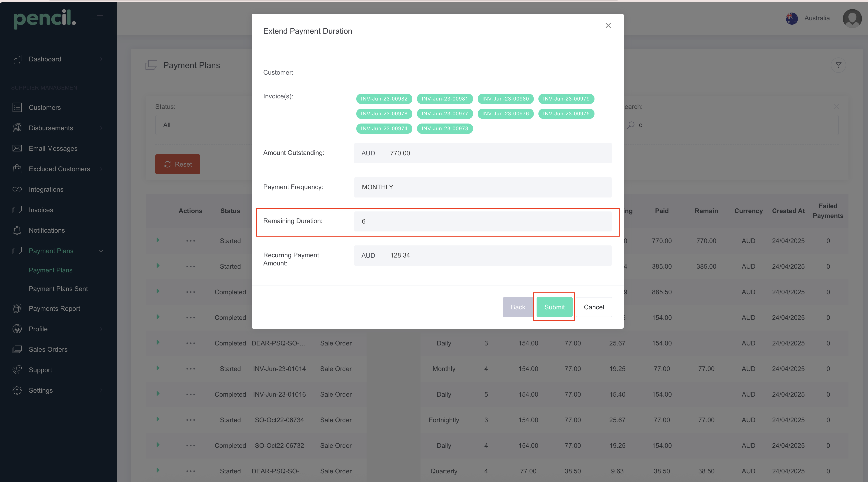Click the Profile icon in sidebar
Image resolution: width=868 pixels, height=482 pixels.
pos(17,329)
